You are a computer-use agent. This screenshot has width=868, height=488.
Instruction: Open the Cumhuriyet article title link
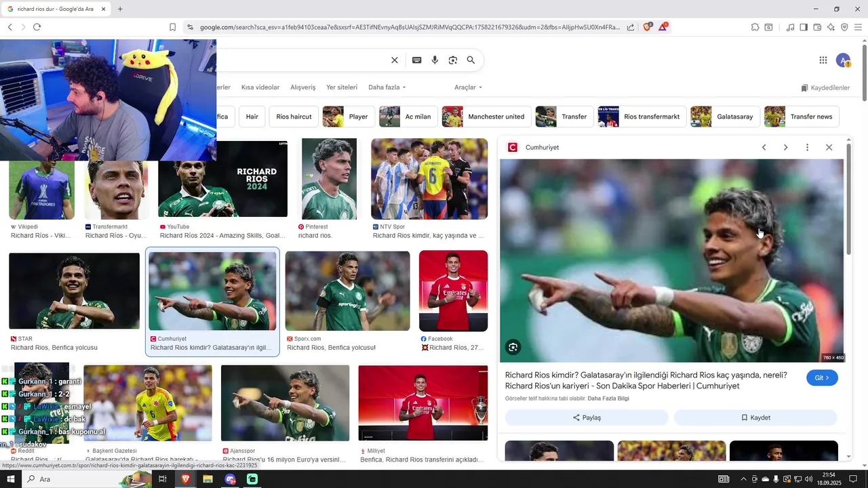pos(646,380)
